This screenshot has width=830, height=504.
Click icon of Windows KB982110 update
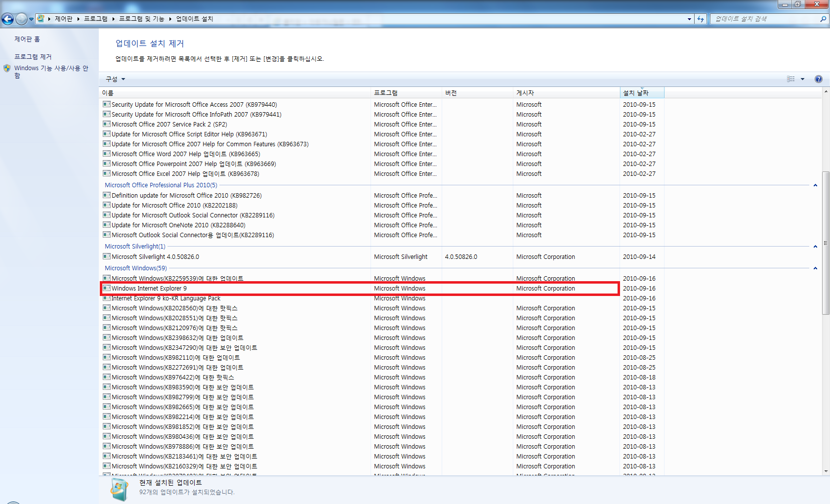coord(106,357)
